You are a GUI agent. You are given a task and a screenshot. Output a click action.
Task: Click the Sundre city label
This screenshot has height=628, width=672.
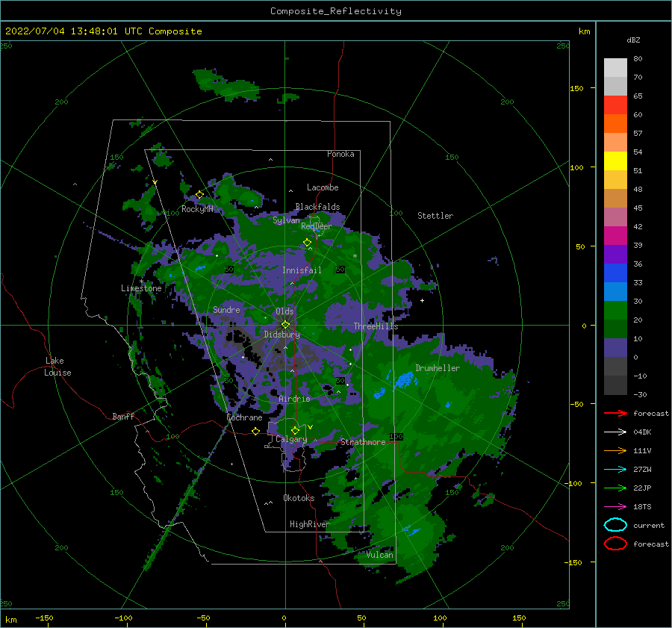(226, 310)
